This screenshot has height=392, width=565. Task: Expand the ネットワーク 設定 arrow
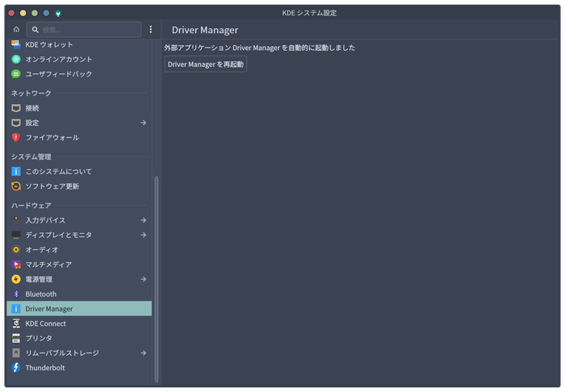pyautogui.click(x=144, y=123)
